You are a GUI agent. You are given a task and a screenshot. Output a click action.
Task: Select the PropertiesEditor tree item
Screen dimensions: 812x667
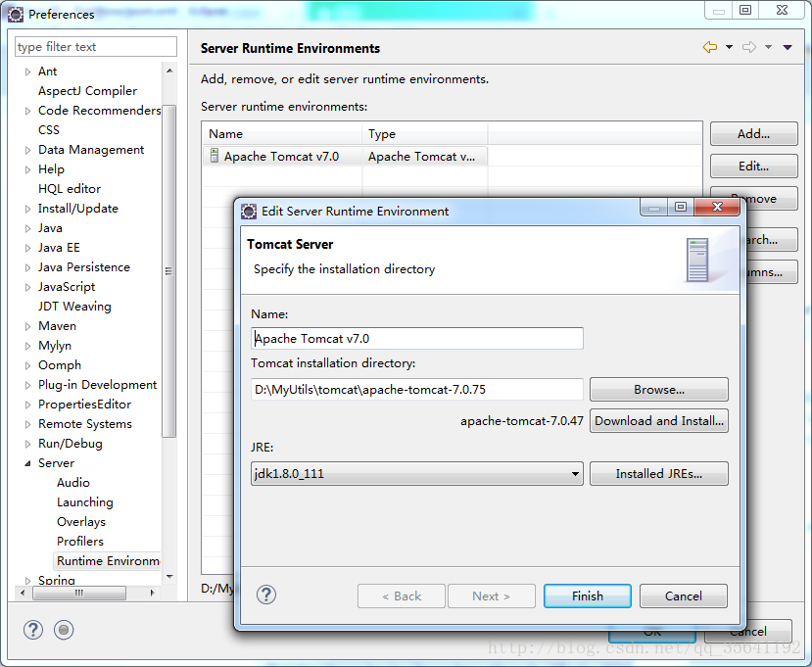pos(84,405)
